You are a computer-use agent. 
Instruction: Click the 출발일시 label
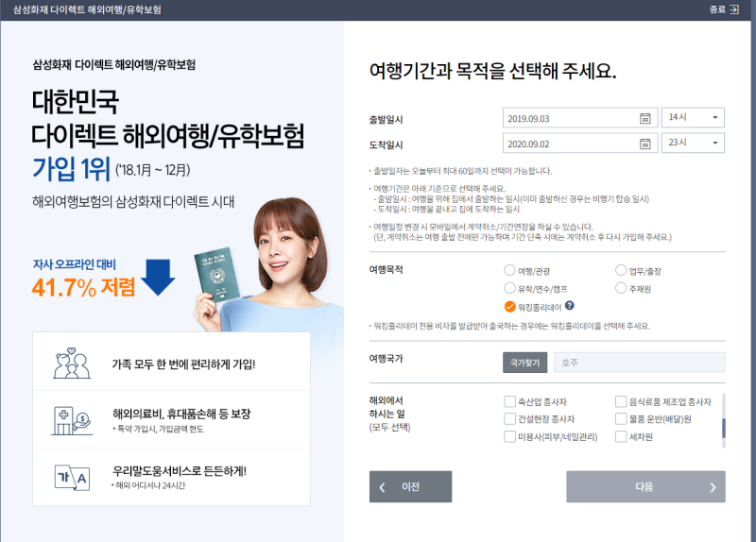[x=387, y=120]
